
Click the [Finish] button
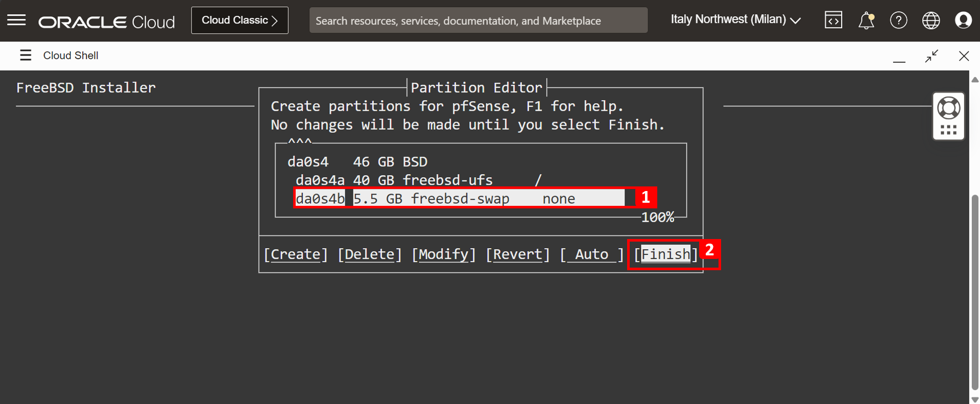pyautogui.click(x=666, y=254)
